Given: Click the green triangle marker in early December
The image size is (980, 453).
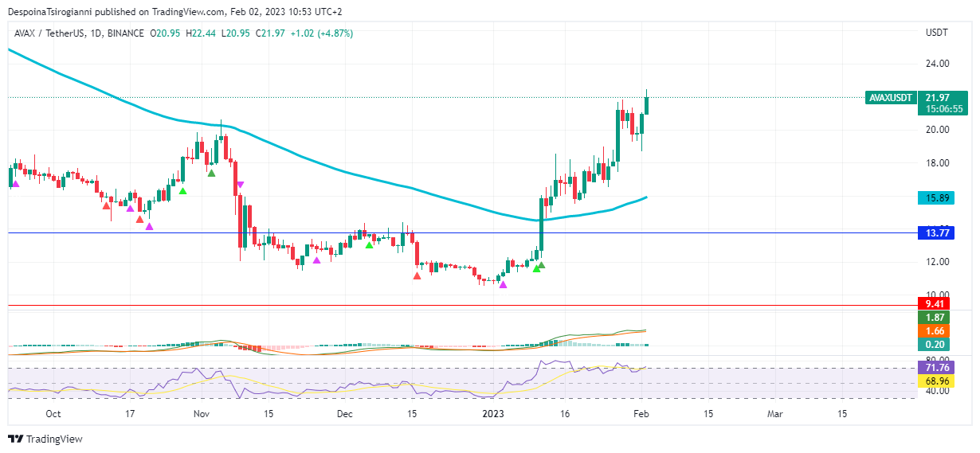Looking at the screenshot, I should coord(369,244).
